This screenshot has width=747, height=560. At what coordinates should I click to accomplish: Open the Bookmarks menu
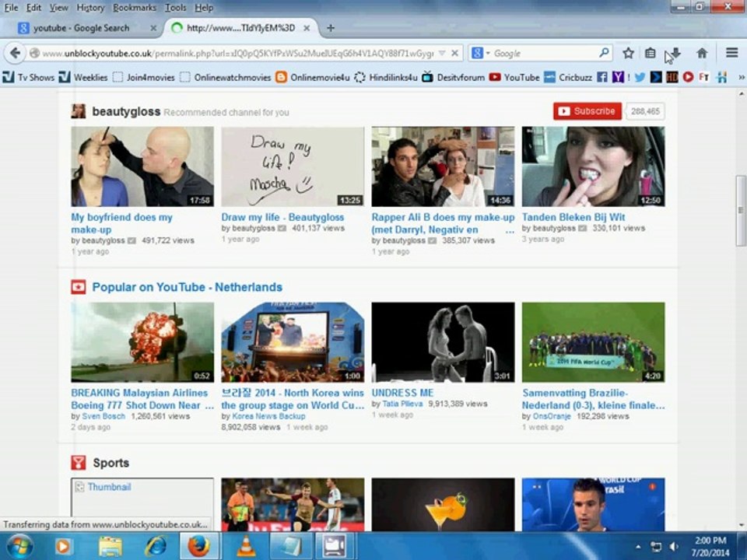pos(135,8)
